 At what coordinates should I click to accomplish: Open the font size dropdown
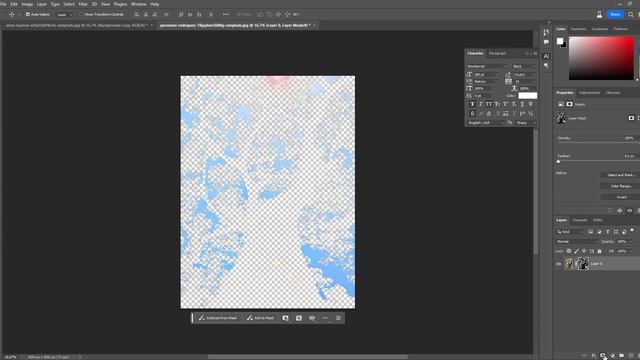tap(486, 75)
